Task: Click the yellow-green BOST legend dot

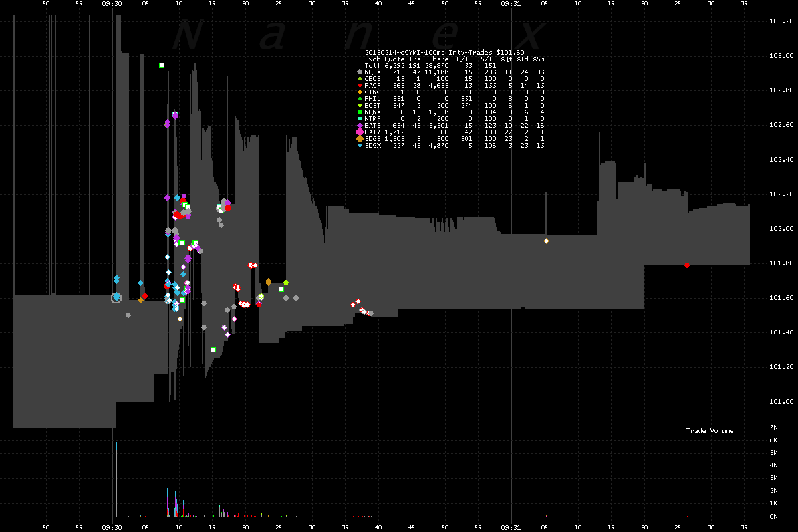Action: pos(360,105)
